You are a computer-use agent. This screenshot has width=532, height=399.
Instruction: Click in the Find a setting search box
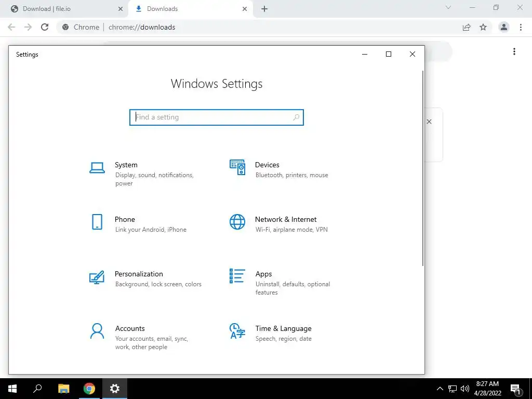[x=217, y=117]
